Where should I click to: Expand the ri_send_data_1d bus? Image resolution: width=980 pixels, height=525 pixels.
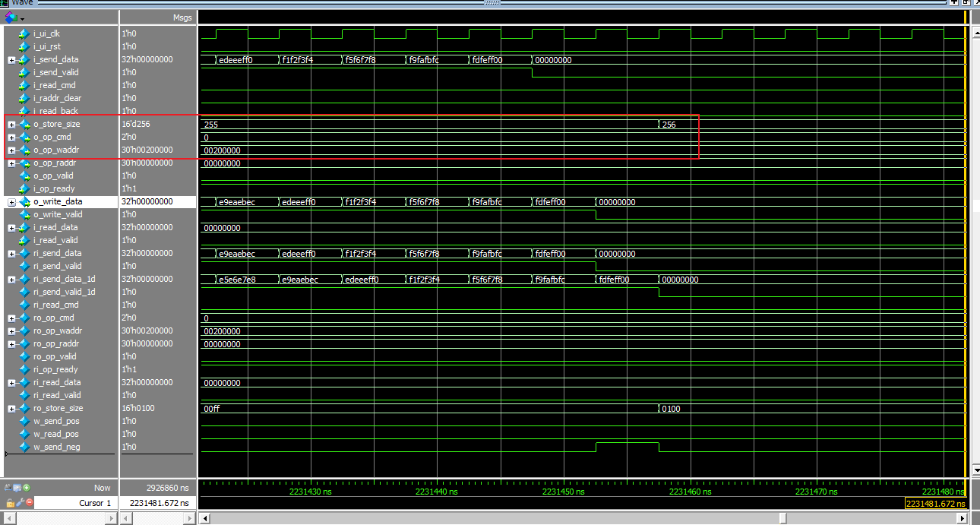(x=11, y=279)
